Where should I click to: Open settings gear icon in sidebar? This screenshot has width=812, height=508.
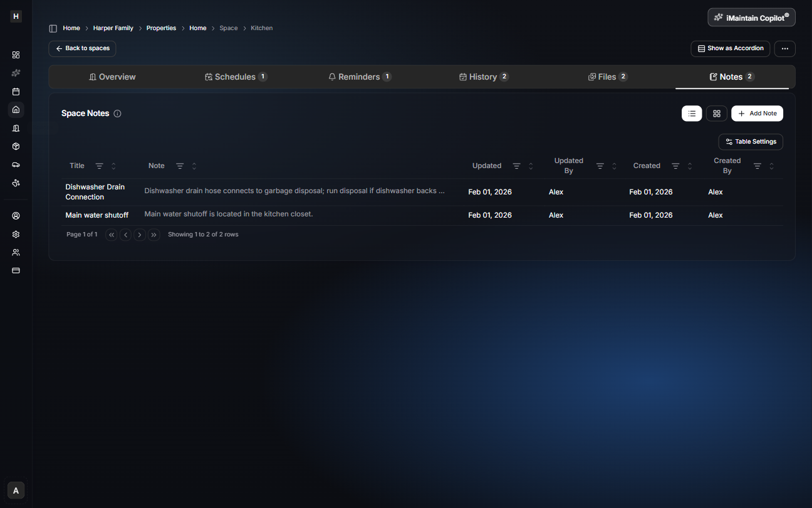tap(16, 234)
